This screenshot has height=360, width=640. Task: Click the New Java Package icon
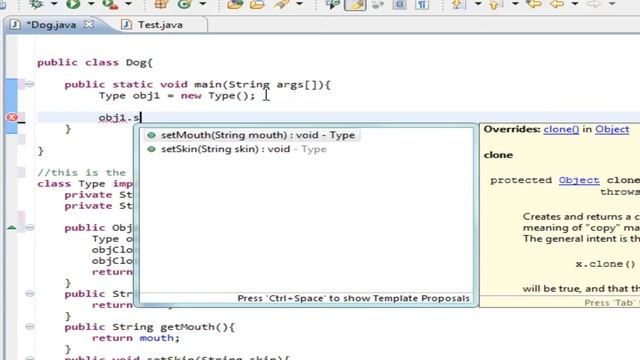click(161, 4)
